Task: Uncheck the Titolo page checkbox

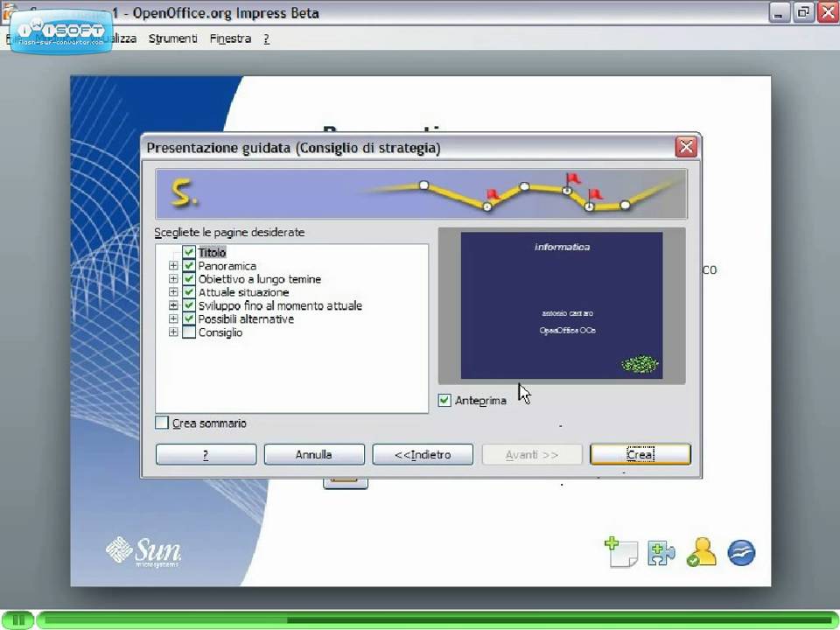Action: tap(189, 252)
